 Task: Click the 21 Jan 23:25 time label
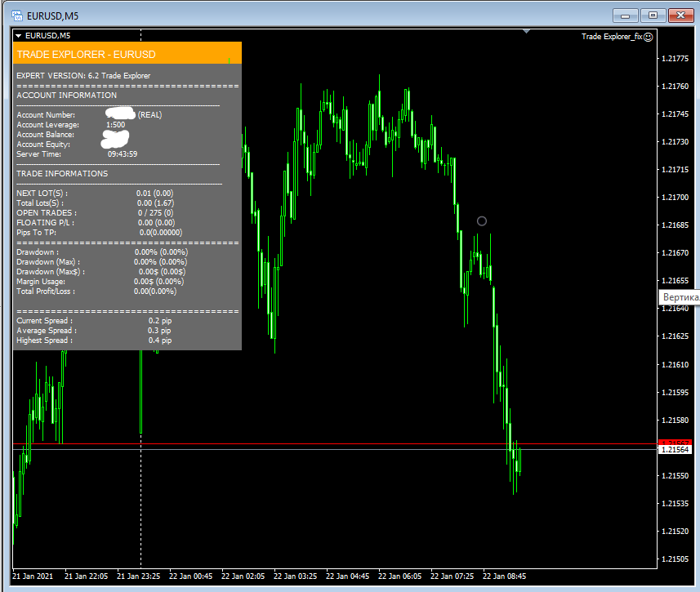point(138,576)
